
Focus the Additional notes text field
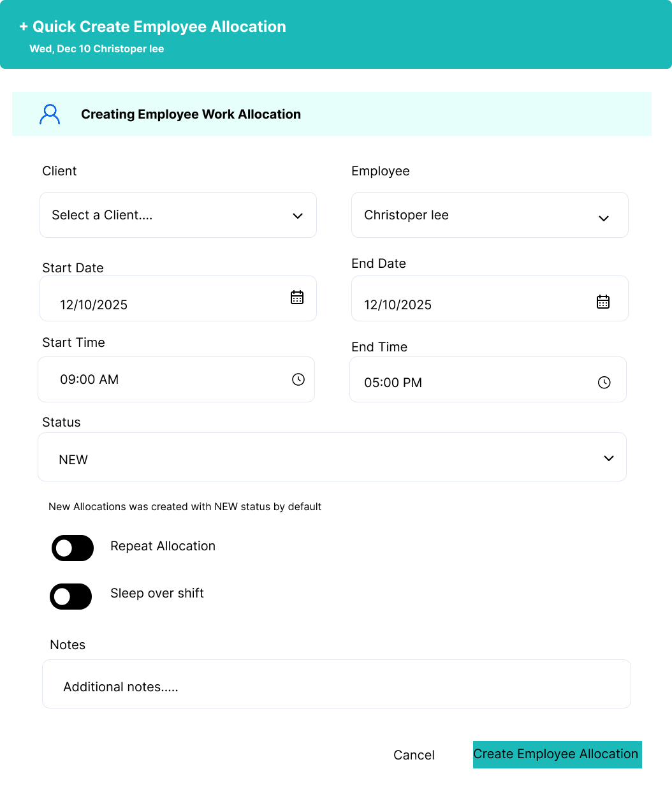tap(337, 684)
